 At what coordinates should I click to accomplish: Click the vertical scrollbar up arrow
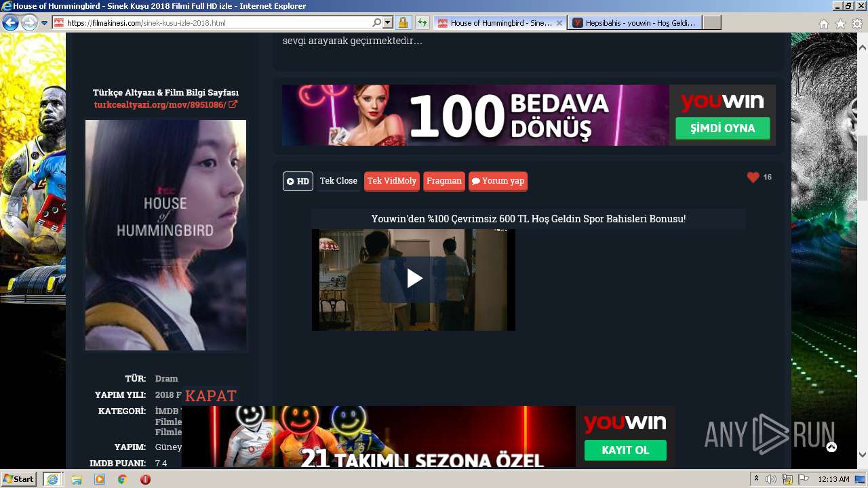863,48
